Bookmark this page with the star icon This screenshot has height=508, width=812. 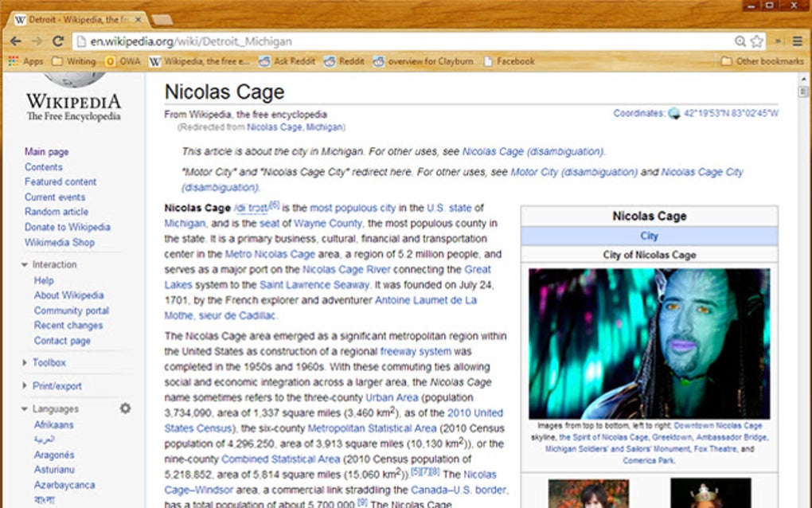(x=755, y=40)
